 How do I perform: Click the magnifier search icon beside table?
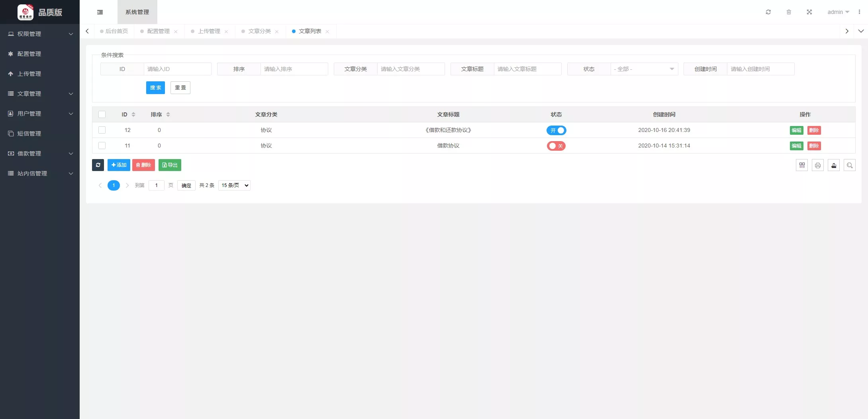point(849,165)
